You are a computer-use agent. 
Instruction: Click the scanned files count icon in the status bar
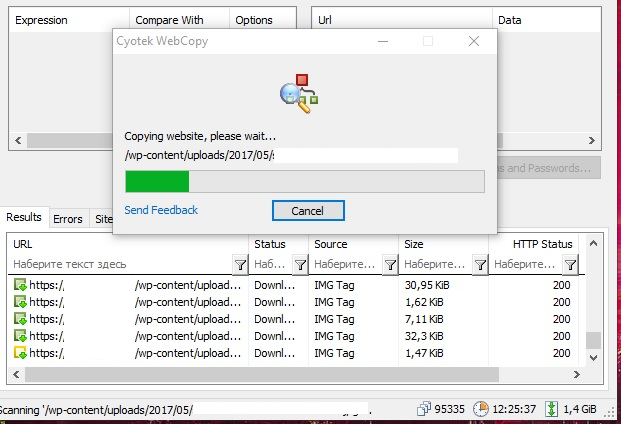click(x=423, y=409)
